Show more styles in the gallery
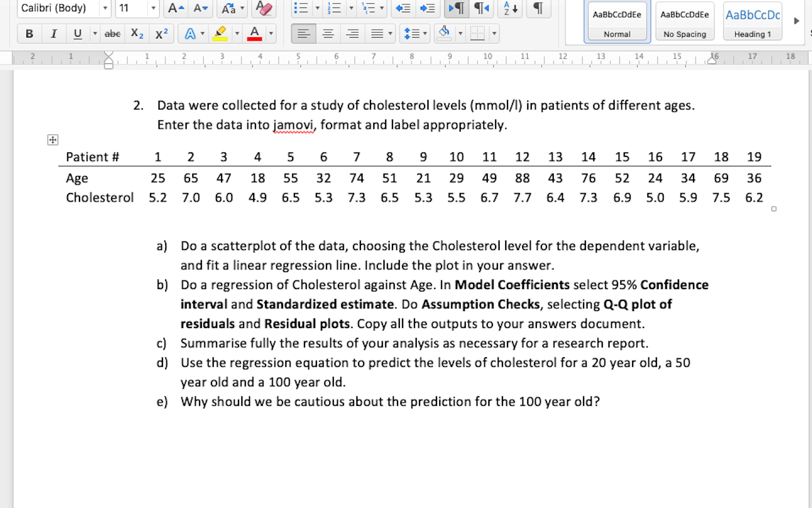This screenshot has height=508, width=812. (x=796, y=21)
